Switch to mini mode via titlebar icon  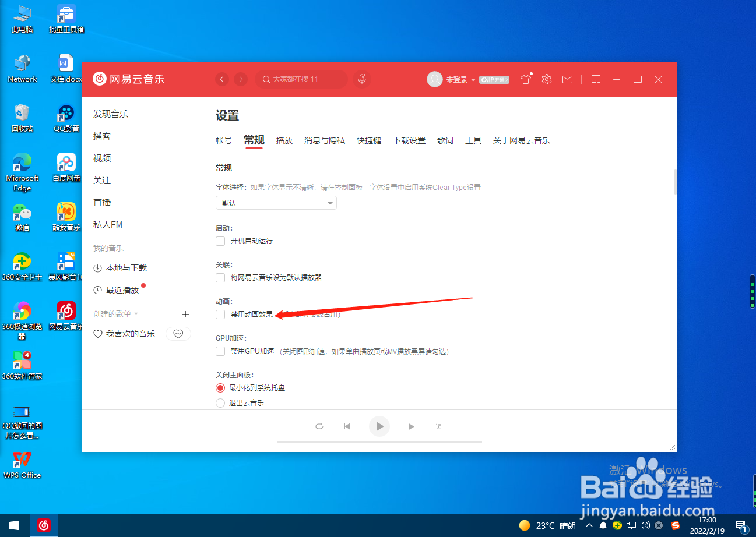pos(596,79)
